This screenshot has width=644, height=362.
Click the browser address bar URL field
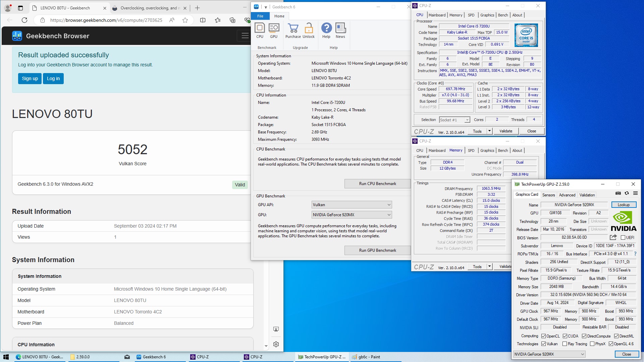pos(106,20)
